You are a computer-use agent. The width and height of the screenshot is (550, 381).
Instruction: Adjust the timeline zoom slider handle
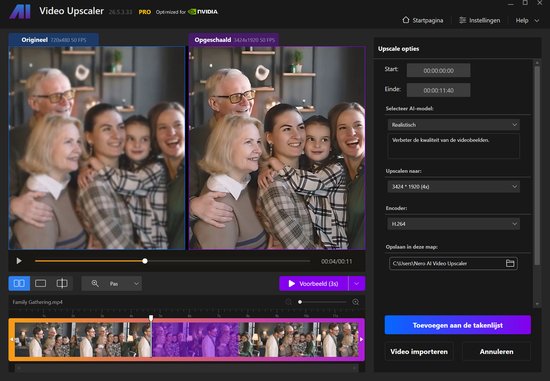point(300,302)
